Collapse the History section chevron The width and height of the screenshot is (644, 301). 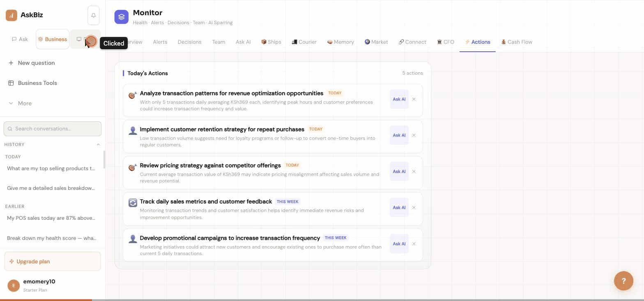coord(98,144)
